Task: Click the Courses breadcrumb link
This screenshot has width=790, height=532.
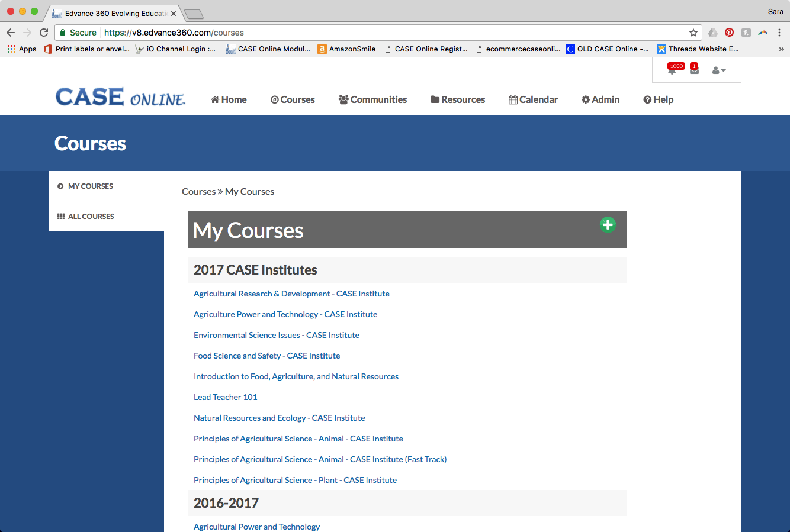Action: [198, 192]
